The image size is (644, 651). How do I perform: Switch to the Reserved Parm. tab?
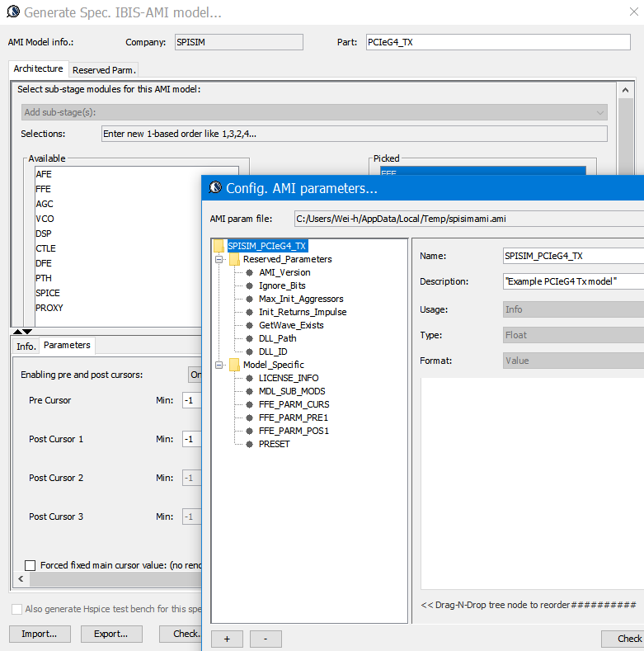[x=104, y=70]
